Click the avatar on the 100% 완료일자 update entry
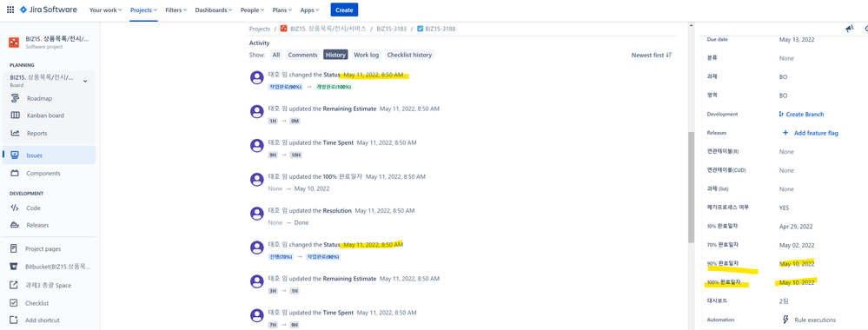Viewport: 868px width, 330px height. point(256,180)
